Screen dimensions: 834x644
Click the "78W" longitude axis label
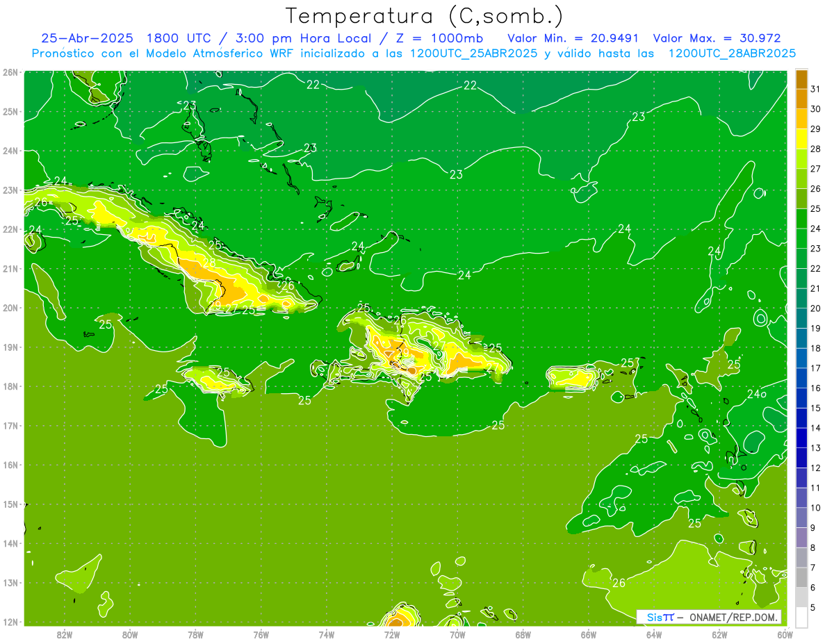pos(195,634)
